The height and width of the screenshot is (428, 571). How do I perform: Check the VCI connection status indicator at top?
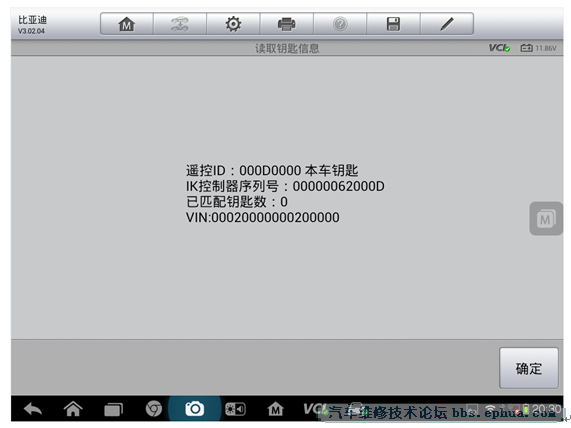pyautogui.click(x=499, y=48)
